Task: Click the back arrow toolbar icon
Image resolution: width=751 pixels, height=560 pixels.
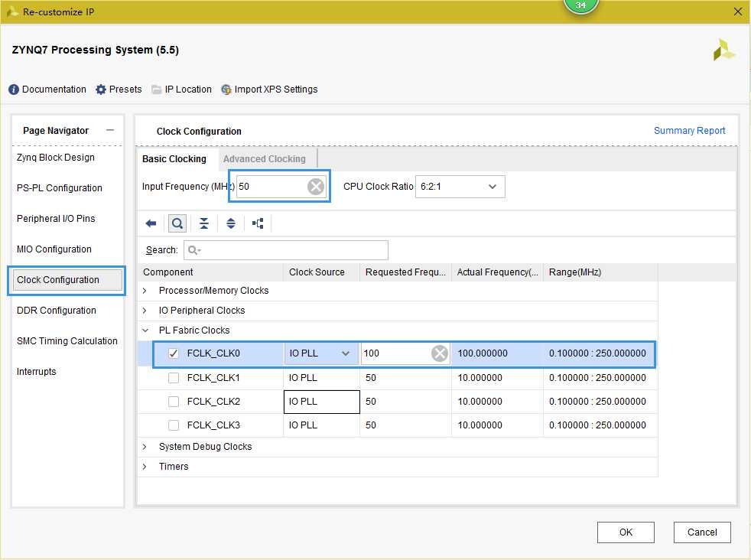Action: pos(151,223)
